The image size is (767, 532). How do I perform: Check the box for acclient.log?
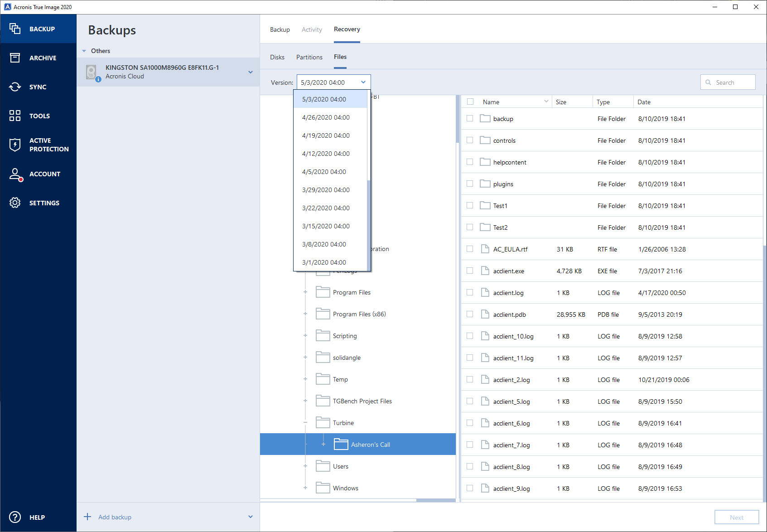(470, 292)
